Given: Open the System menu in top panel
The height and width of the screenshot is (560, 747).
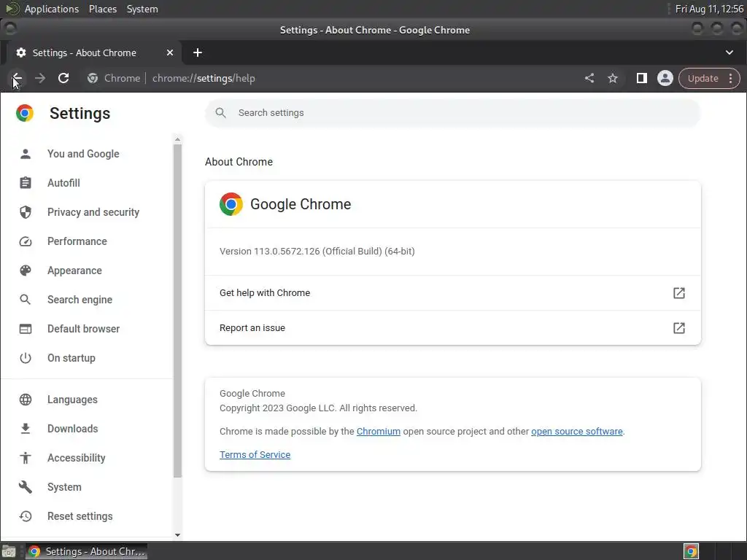Looking at the screenshot, I should (142, 9).
